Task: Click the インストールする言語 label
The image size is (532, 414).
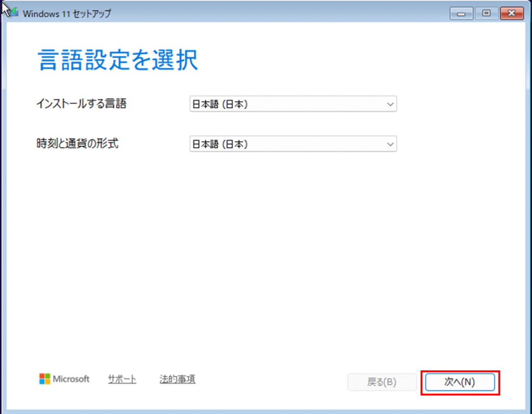Action: click(81, 103)
